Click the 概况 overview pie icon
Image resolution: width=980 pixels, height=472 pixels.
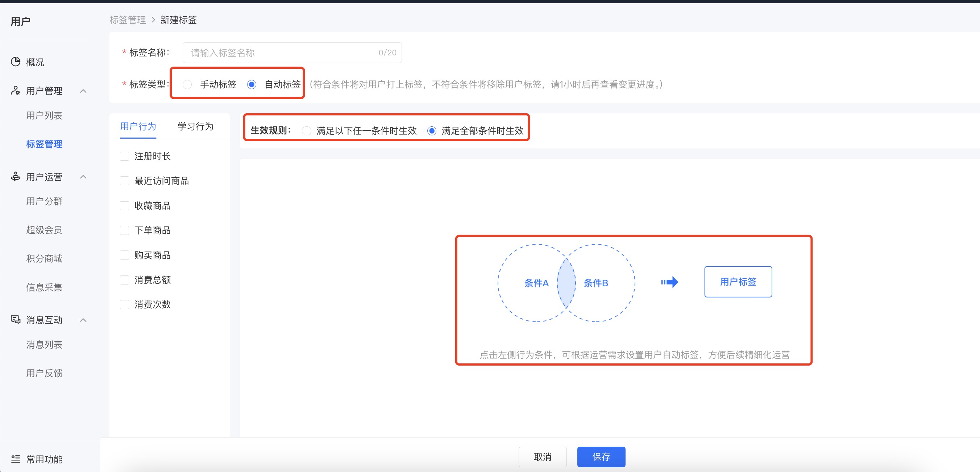[x=16, y=62]
